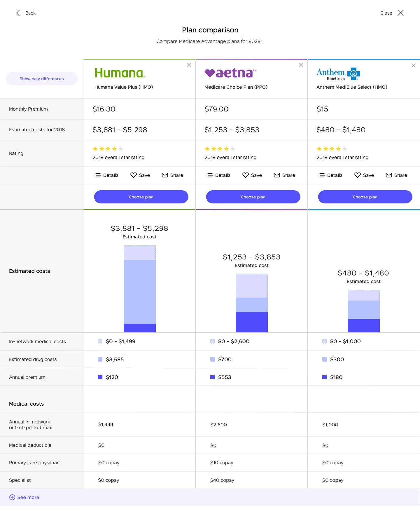Click the Anthem estimated cost bar chart
This screenshot has width=420, height=506.
[364, 311]
